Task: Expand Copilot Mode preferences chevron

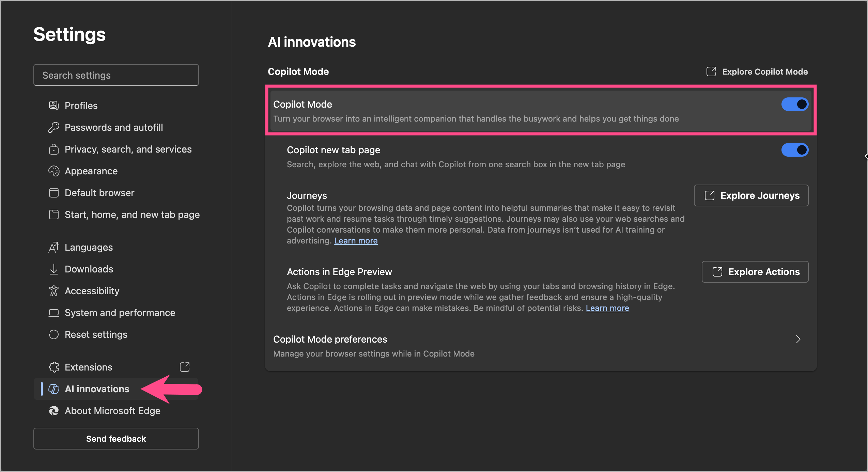Action: [798, 339]
